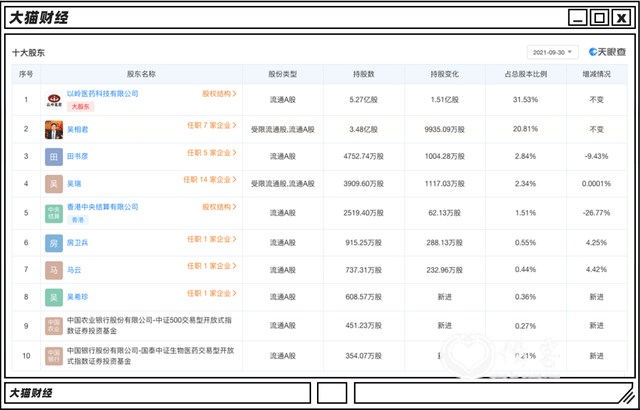The width and height of the screenshot is (640, 410).
Task: Expand 任职 14 家企业 for 吴瑞
Action: click(x=210, y=180)
